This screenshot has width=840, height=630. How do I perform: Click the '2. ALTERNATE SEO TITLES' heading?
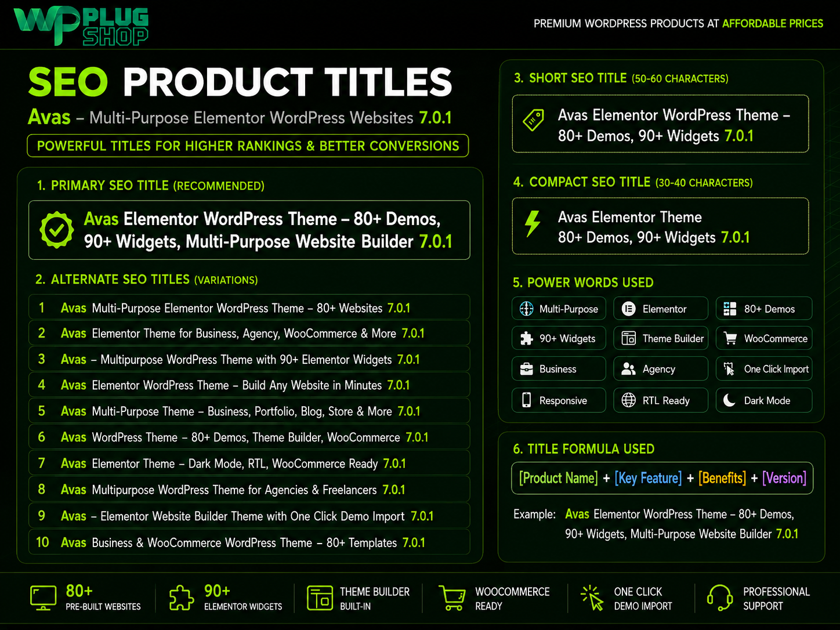(146, 279)
